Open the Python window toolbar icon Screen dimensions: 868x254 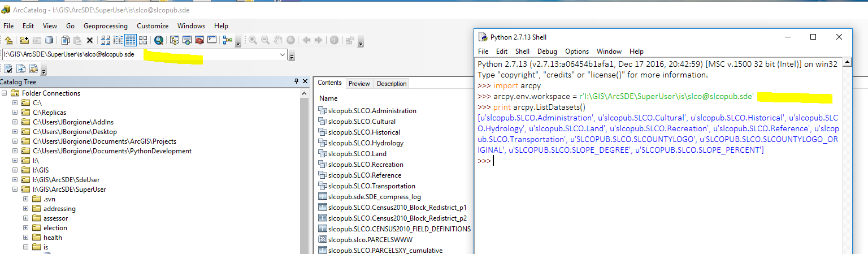coord(212,40)
